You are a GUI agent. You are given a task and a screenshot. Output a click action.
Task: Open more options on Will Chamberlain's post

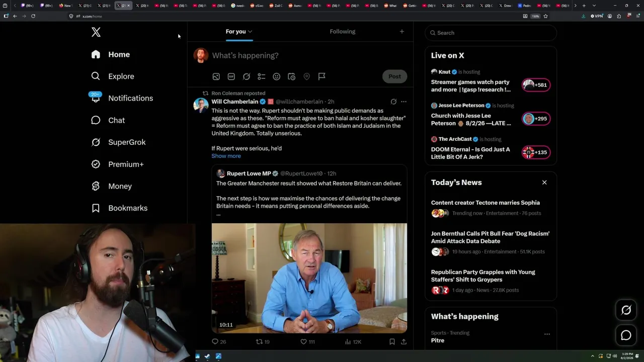click(404, 102)
